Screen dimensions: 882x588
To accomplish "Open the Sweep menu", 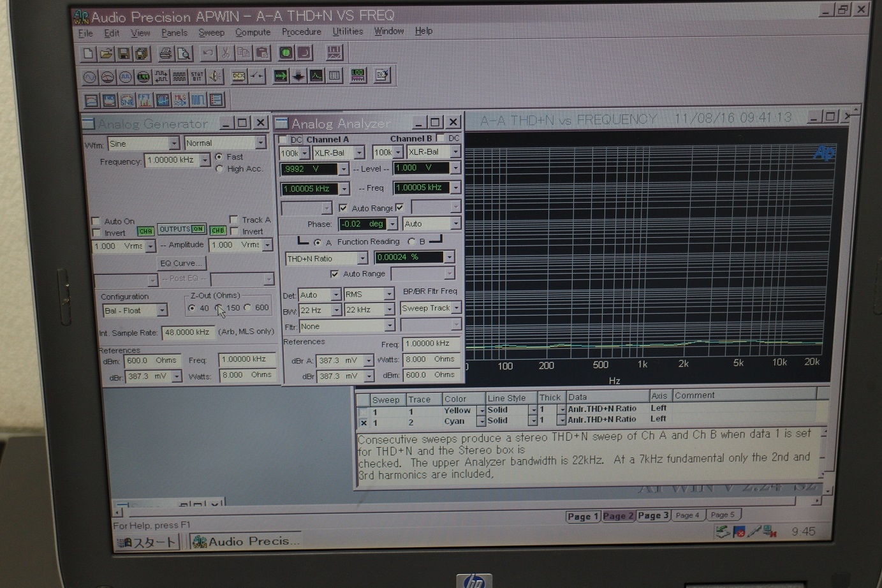I will pyautogui.click(x=211, y=33).
